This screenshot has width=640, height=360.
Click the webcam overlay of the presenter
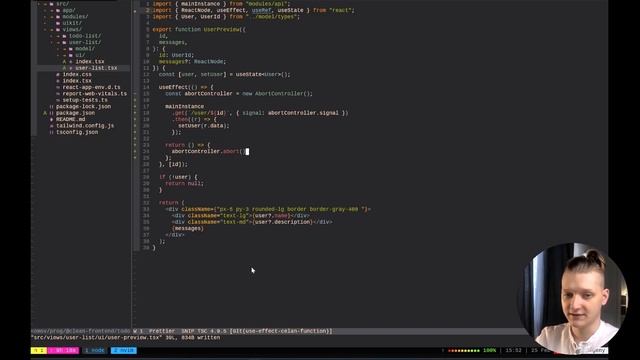(573, 299)
